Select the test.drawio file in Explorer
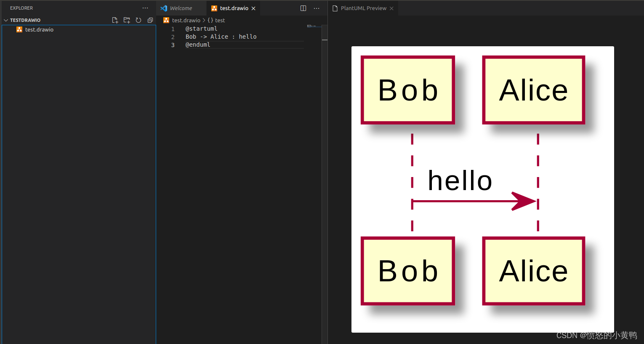This screenshot has width=644, height=344. click(39, 29)
